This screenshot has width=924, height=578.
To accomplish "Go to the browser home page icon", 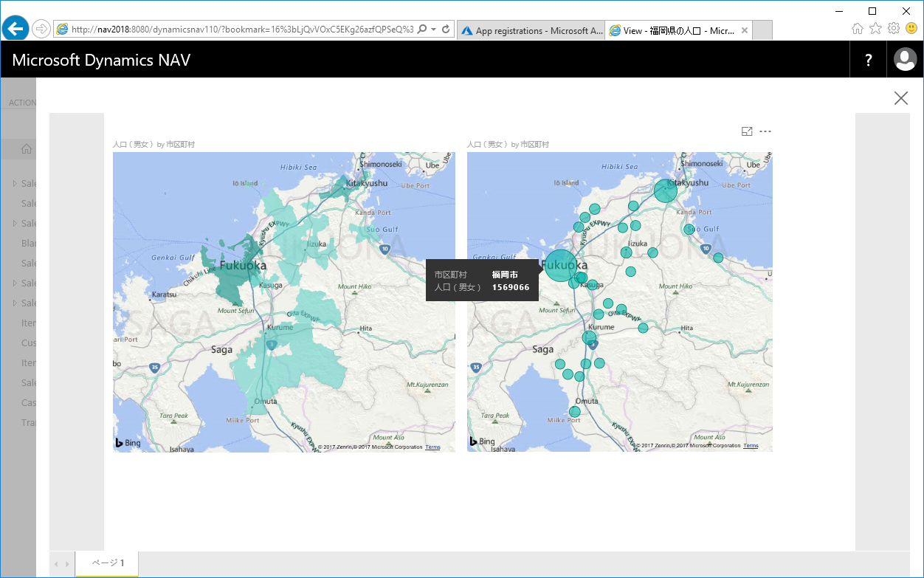I will 857,29.
